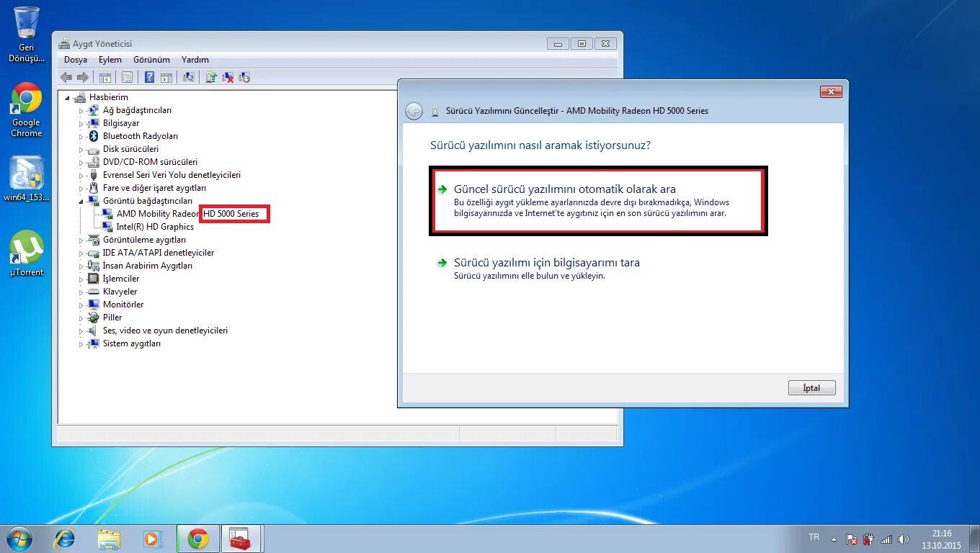Click the Disable device toolbar icon
This screenshot has height=553, width=980.
[244, 77]
